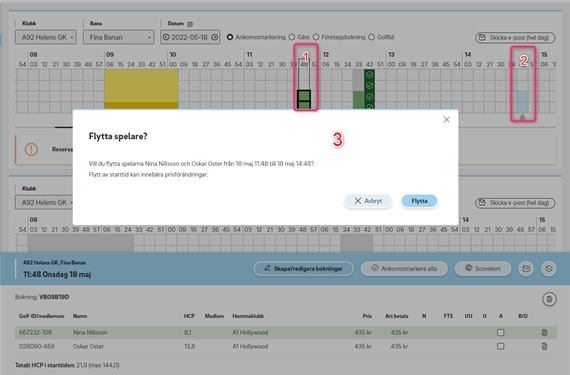The image size is (570, 375).
Task: Click the Nina Nilsson name cell
Action: tap(90, 332)
